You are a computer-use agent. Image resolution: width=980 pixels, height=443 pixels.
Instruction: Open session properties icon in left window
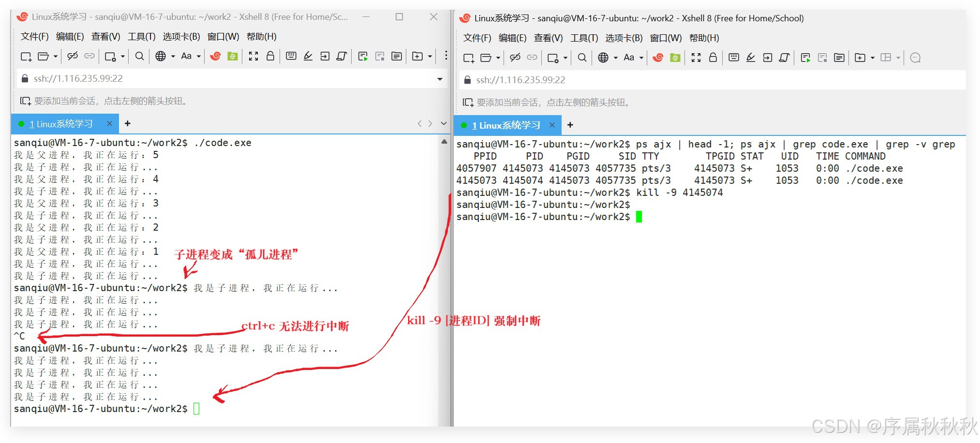[x=110, y=57]
